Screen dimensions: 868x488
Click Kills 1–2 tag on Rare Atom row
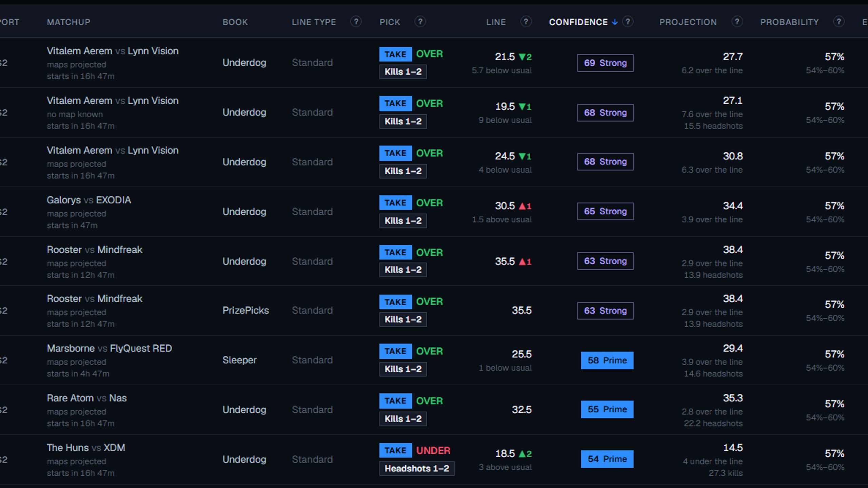(403, 419)
